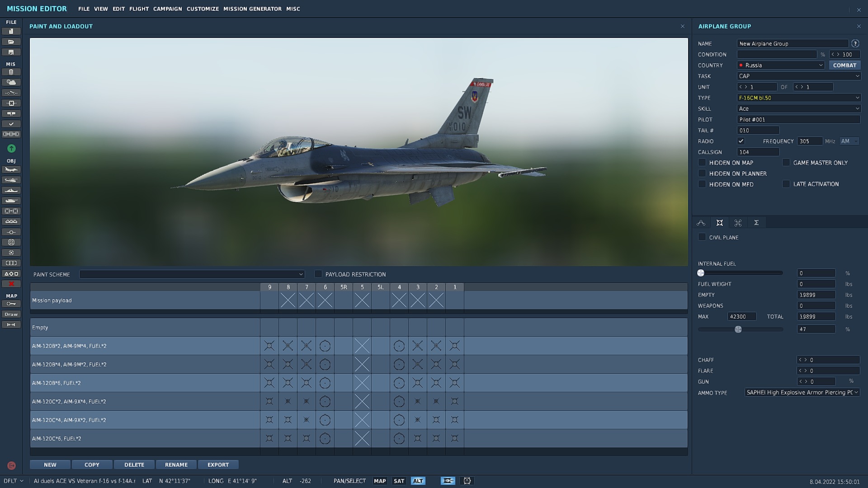Viewport: 868px width, 488px height.
Task: Click the shapes template icon
Action: pyautogui.click(x=11, y=273)
